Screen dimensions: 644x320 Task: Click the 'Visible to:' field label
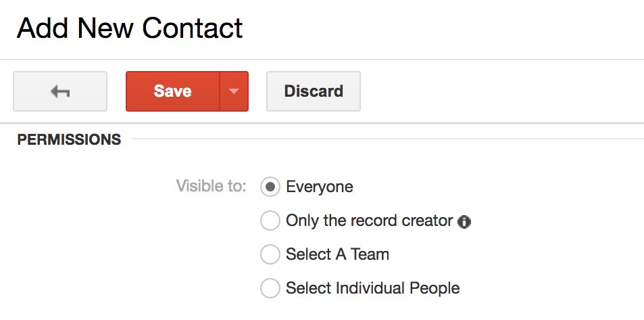pos(211,186)
